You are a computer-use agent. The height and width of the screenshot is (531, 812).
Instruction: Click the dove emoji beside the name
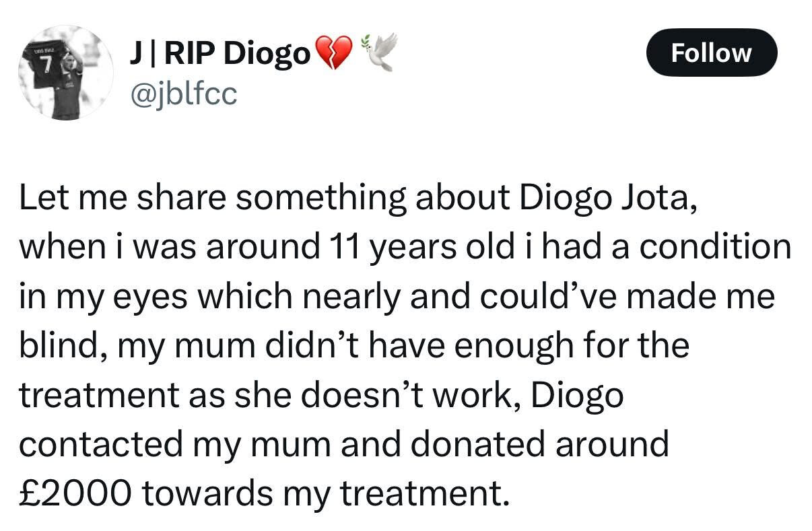pyautogui.click(x=380, y=51)
